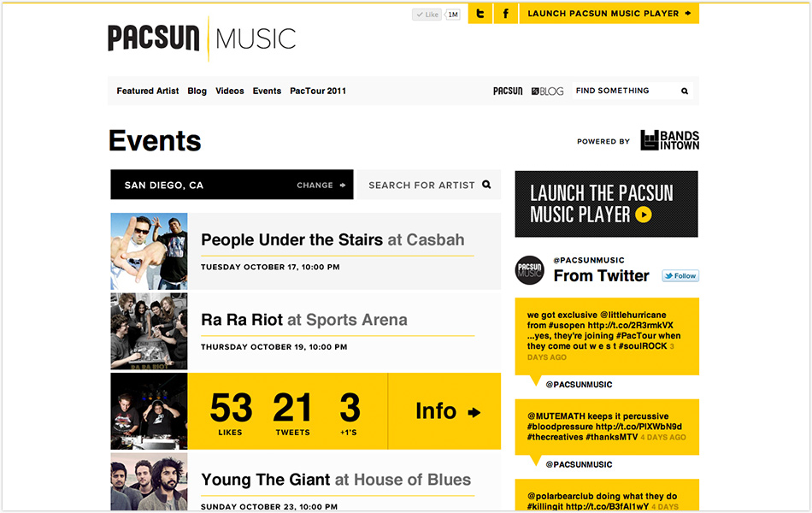Click the Twitter bird icon in the header
Image resolution: width=812 pixels, height=513 pixels.
(480, 13)
